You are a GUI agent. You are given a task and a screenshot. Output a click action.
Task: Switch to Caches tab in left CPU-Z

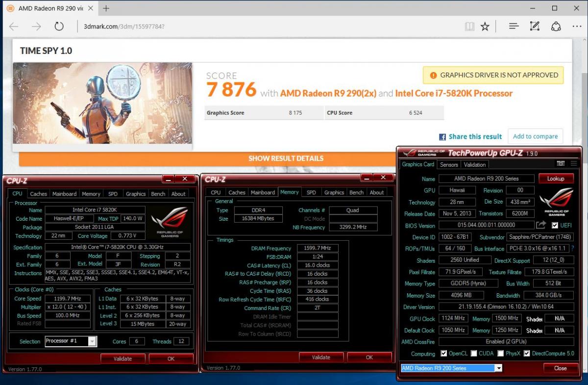click(x=39, y=194)
